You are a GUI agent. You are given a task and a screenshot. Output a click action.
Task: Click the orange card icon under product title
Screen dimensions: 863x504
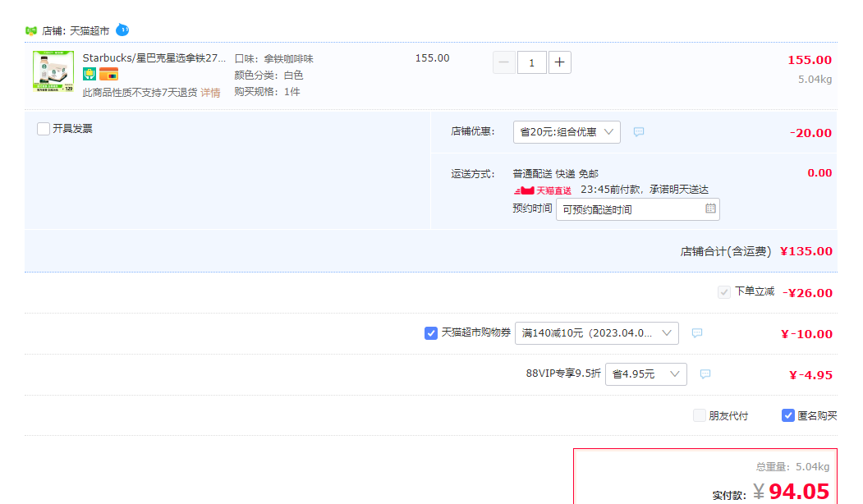[x=108, y=74]
